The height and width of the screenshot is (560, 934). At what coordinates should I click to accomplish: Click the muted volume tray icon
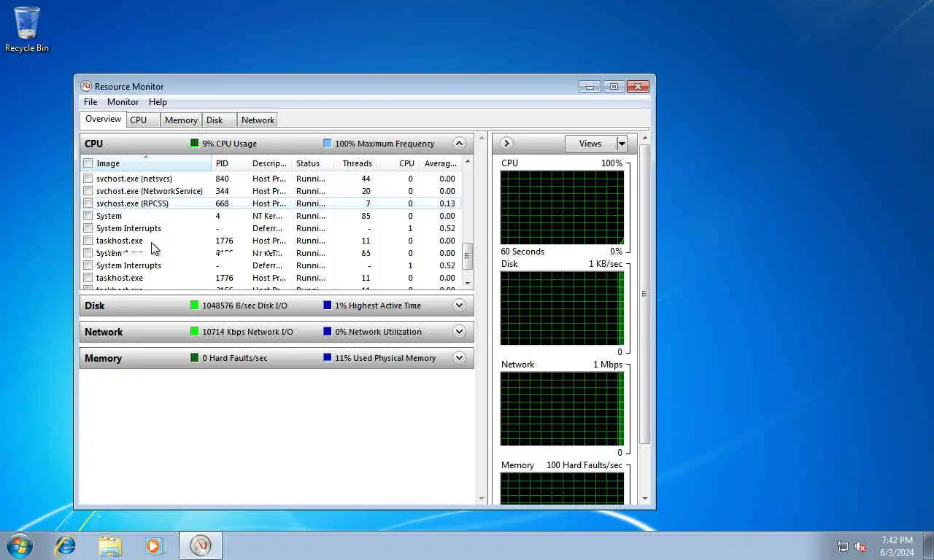tap(861, 546)
